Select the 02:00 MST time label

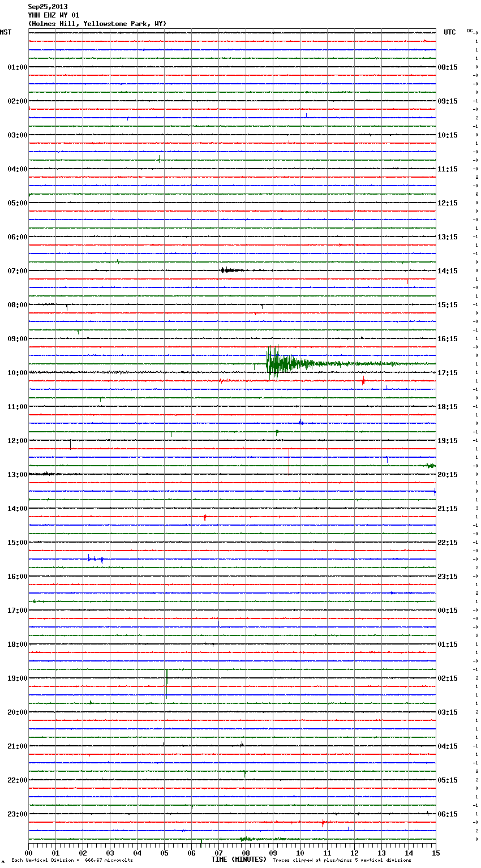18,101
